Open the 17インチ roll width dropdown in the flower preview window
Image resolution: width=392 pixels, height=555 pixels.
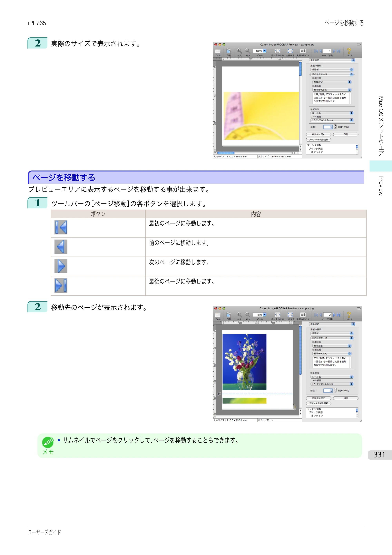332,384
